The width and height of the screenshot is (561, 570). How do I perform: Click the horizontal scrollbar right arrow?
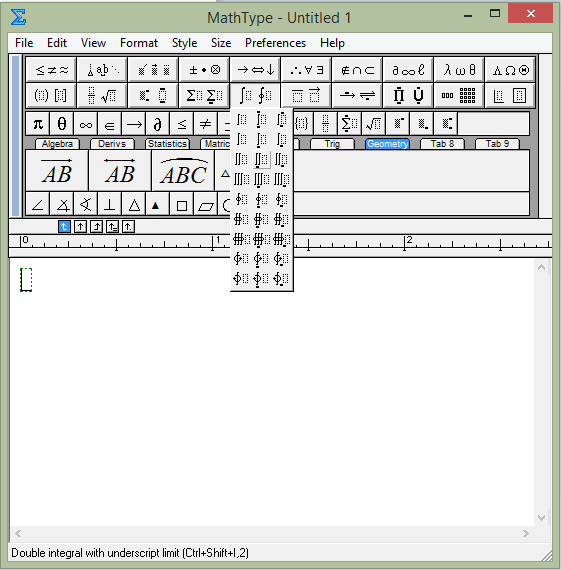pyautogui.click(x=526, y=533)
